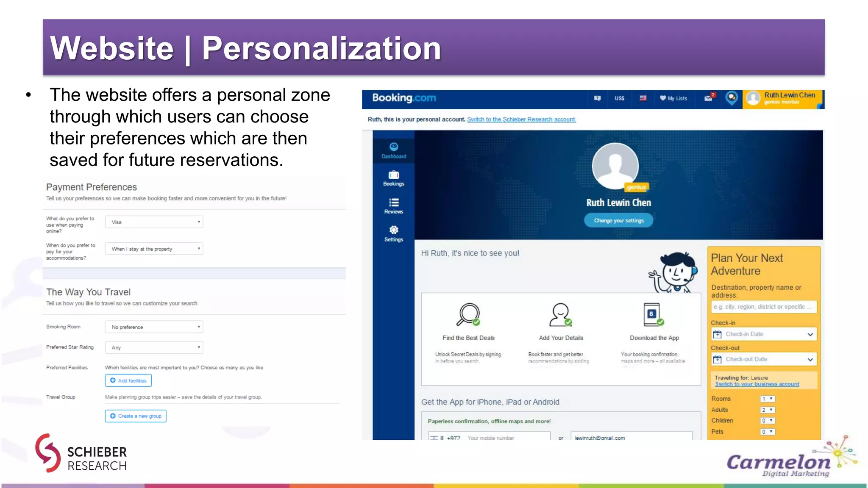Open the Rooms count dropdown
The height and width of the screenshot is (488, 868).
pyautogui.click(x=768, y=399)
